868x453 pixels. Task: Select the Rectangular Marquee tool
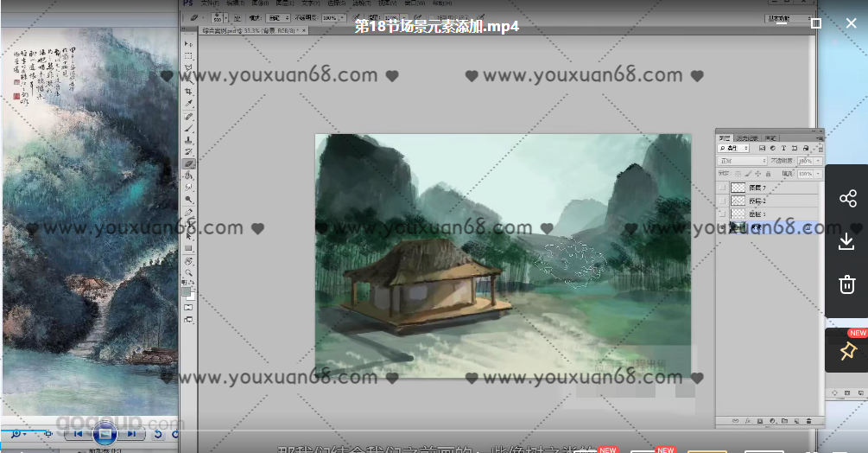click(188, 56)
